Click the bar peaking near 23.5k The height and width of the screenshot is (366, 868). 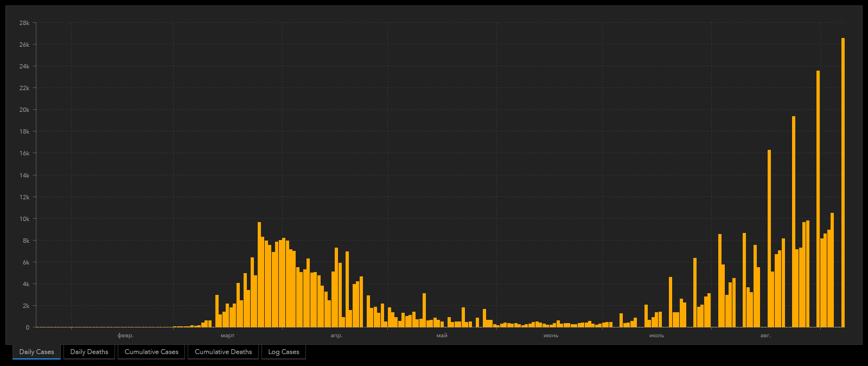click(x=818, y=199)
